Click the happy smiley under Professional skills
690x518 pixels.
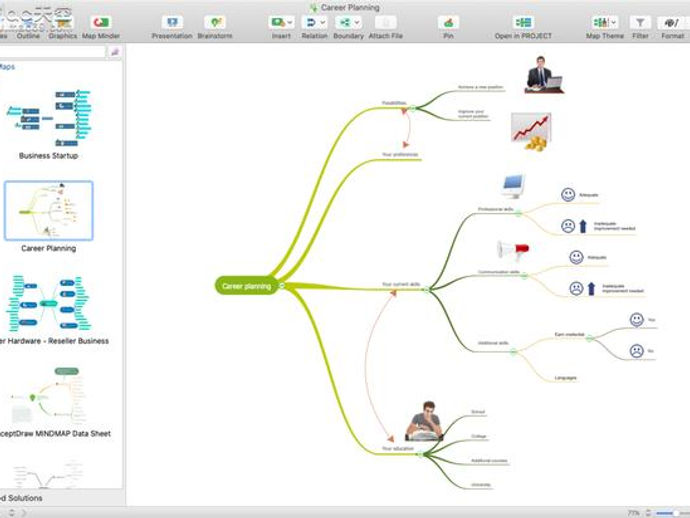pos(568,195)
